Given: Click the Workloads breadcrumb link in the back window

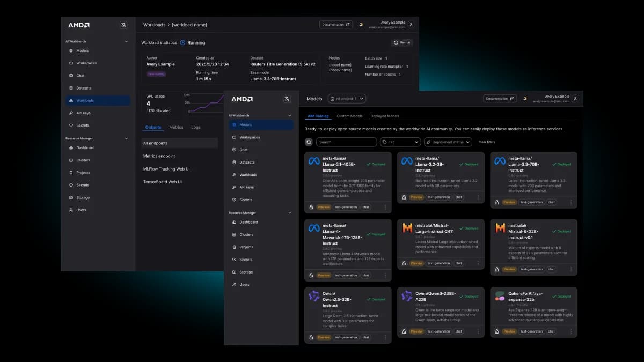Looking at the screenshot, I should pos(154,25).
